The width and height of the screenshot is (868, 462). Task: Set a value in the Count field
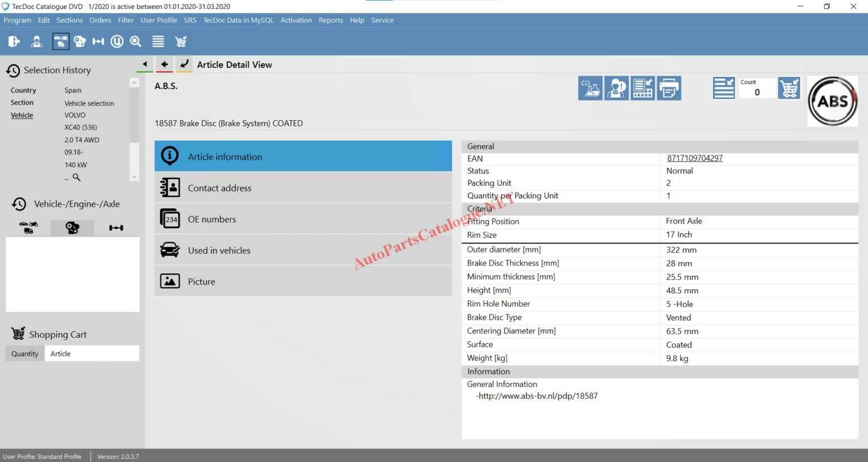[757, 92]
